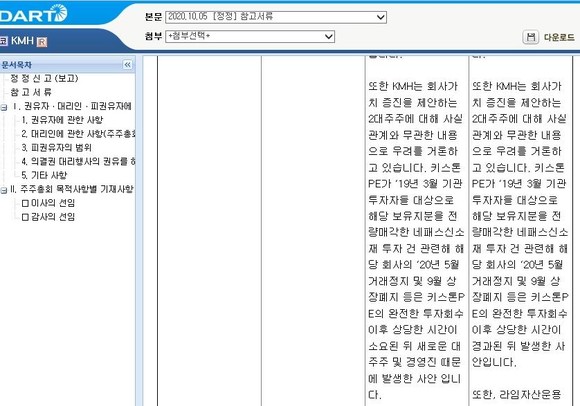Viewport: 580px width, 406px height.
Task: Open 이사의 선임 item
Action: coord(48,203)
